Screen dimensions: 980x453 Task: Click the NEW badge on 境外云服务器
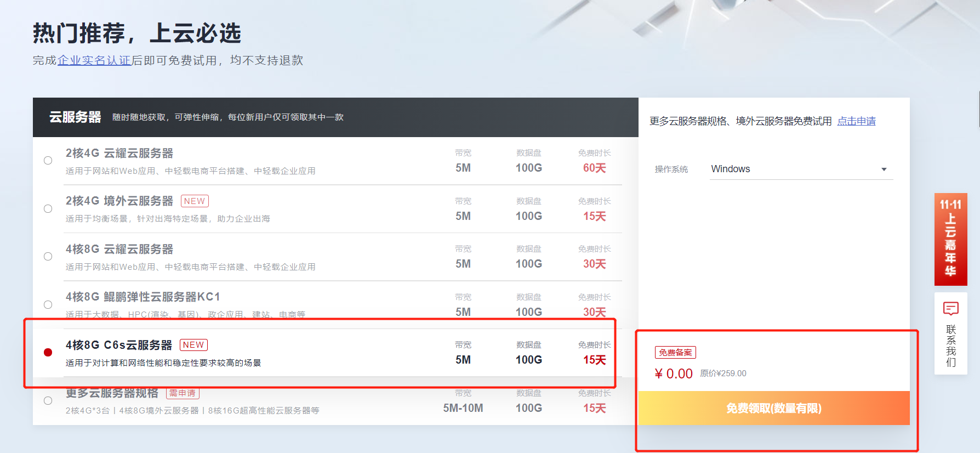click(195, 201)
